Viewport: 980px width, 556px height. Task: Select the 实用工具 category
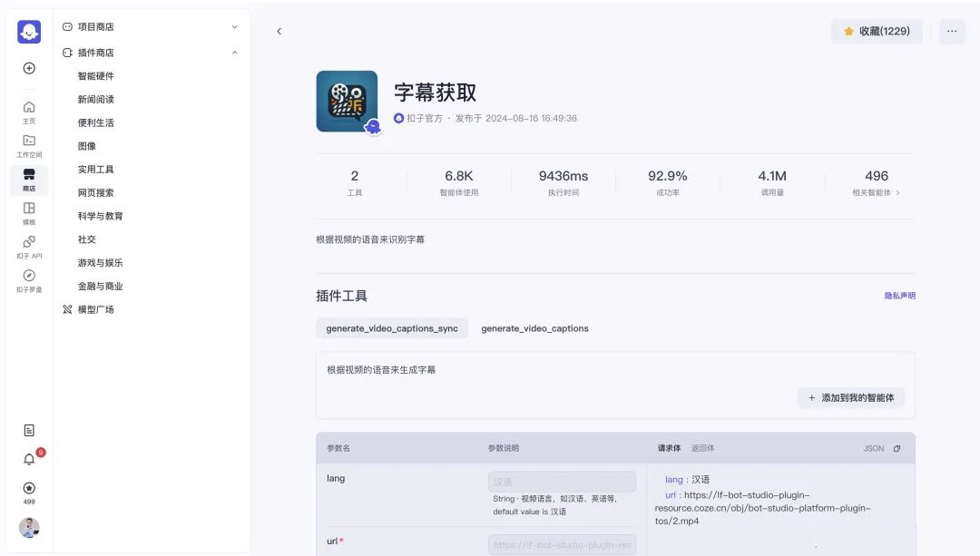tap(95, 170)
